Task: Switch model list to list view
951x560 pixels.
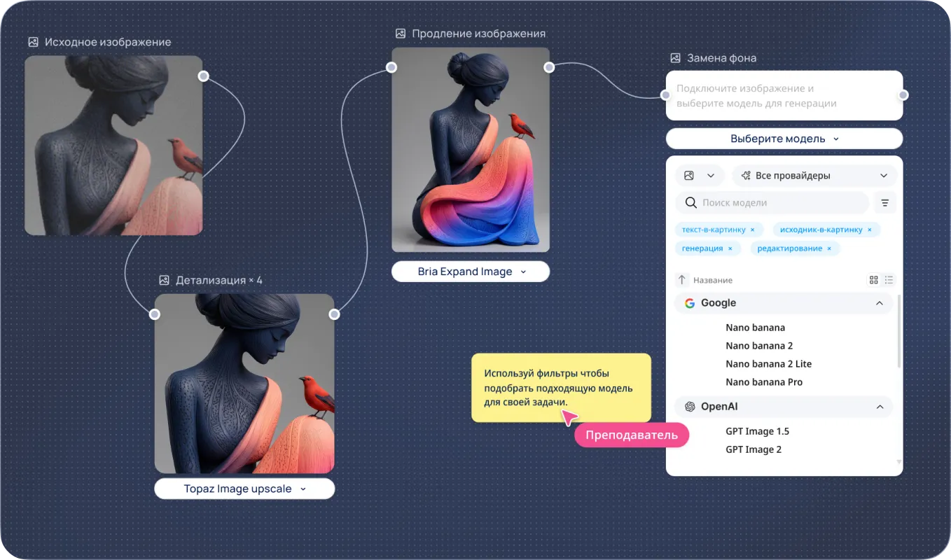Action: point(889,280)
